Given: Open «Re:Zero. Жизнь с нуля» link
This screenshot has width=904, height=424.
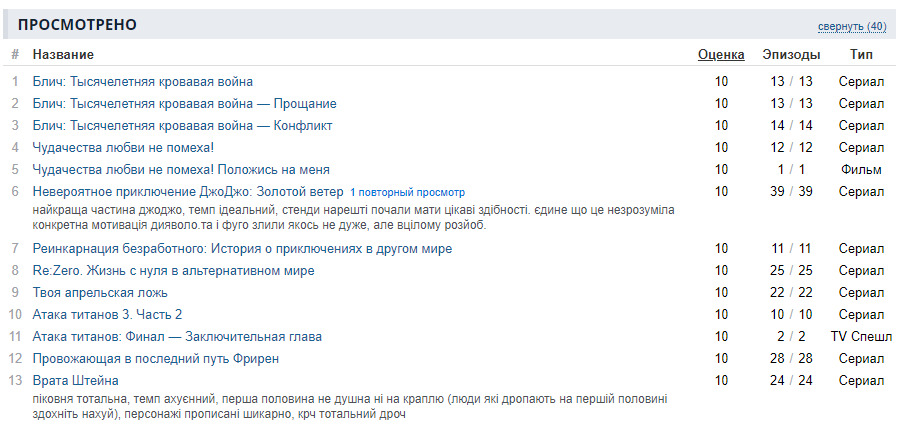Looking at the screenshot, I should [173, 270].
